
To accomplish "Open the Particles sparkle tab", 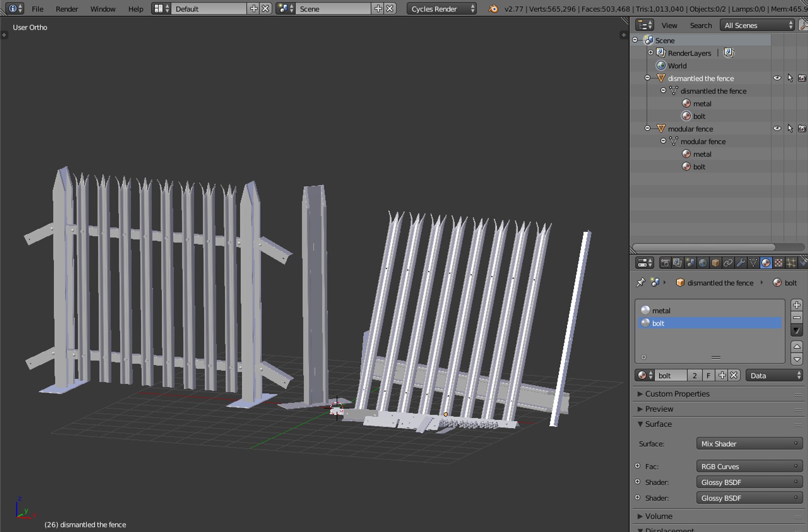I will 791,263.
